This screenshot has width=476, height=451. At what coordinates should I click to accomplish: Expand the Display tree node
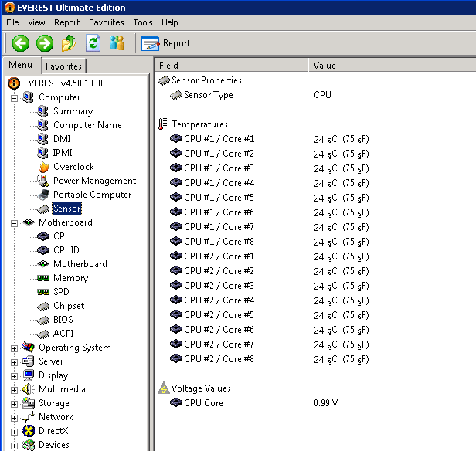tap(14, 376)
